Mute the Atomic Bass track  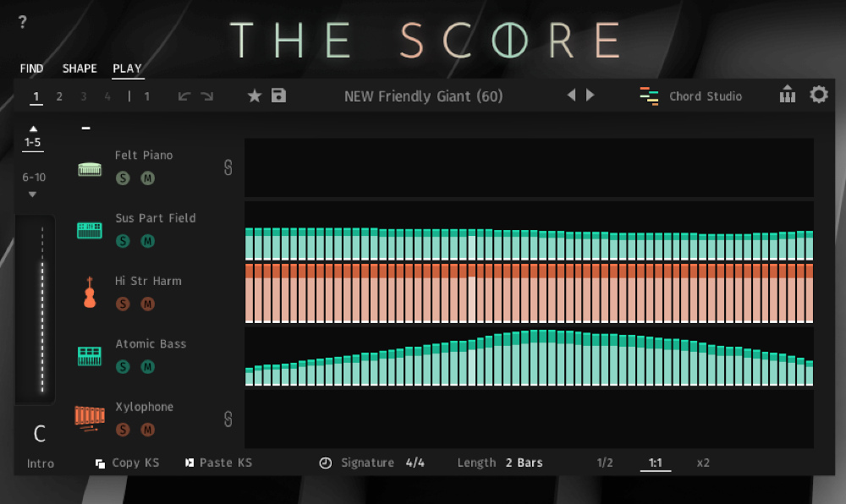(148, 367)
